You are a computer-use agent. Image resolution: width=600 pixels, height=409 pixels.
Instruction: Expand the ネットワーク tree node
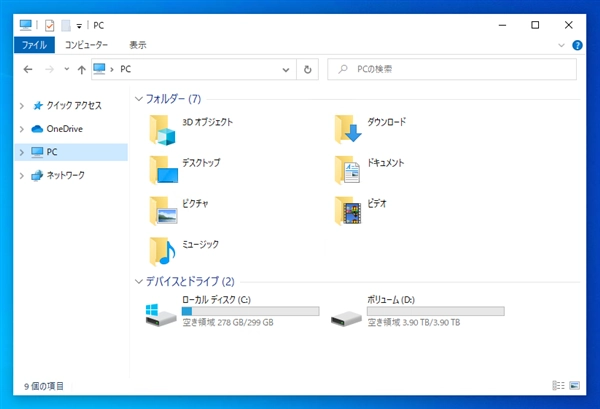pos(22,176)
